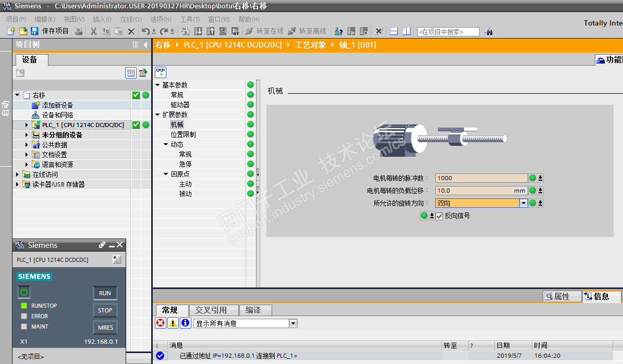The width and height of the screenshot is (623, 364).
Task: Expand the 公共数据 tree node
Action: (x=27, y=144)
